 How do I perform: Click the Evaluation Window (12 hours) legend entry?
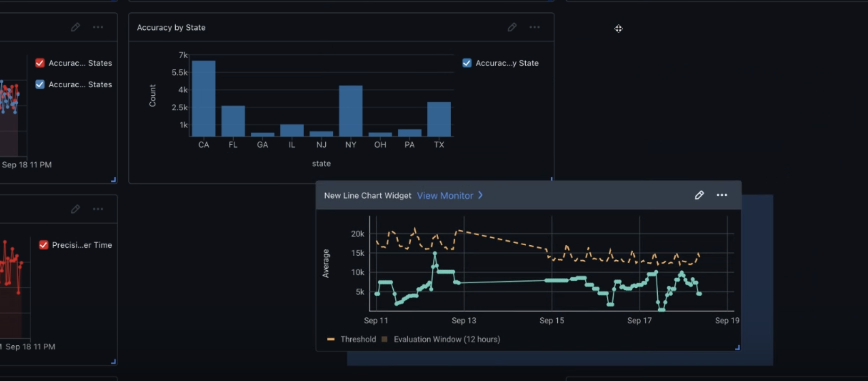point(446,339)
